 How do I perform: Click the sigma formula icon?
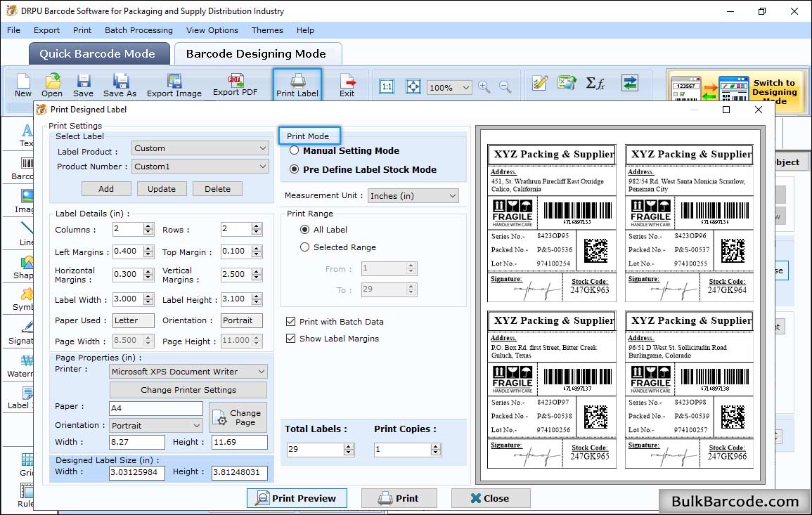pyautogui.click(x=595, y=83)
